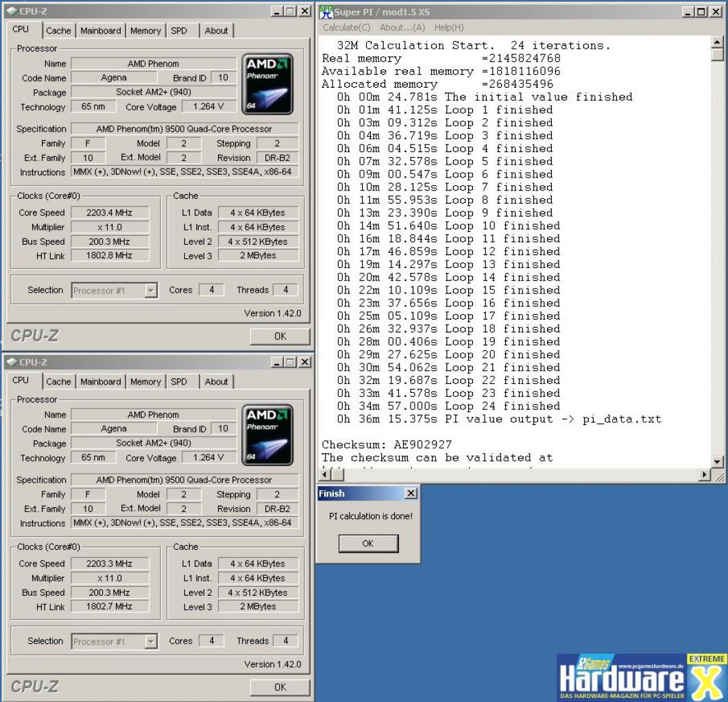Open Mainboard tab in top CPU-Z window

pyautogui.click(x=100, y=31)
